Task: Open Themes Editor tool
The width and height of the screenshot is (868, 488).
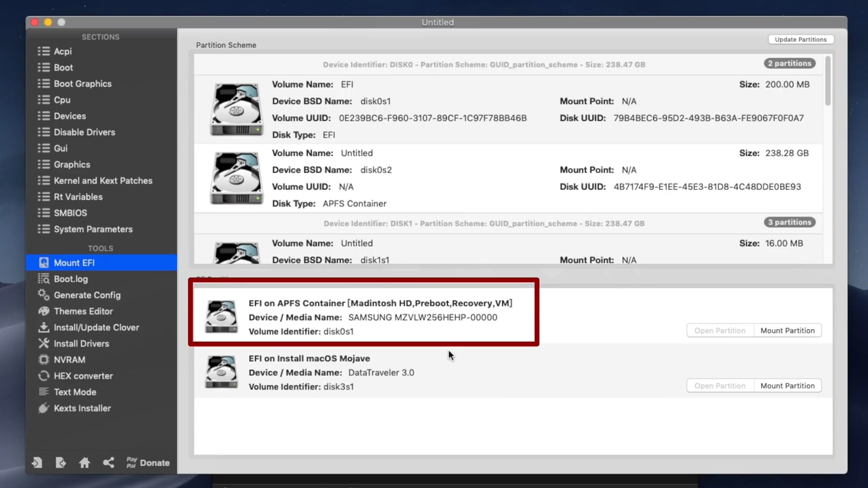Action: (x=83, y=311)
